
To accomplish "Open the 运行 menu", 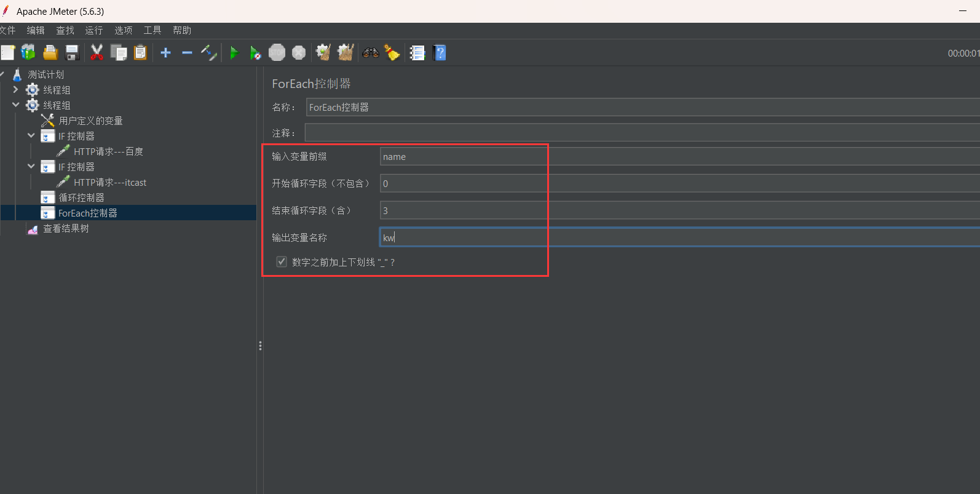I will pos(94,30).
